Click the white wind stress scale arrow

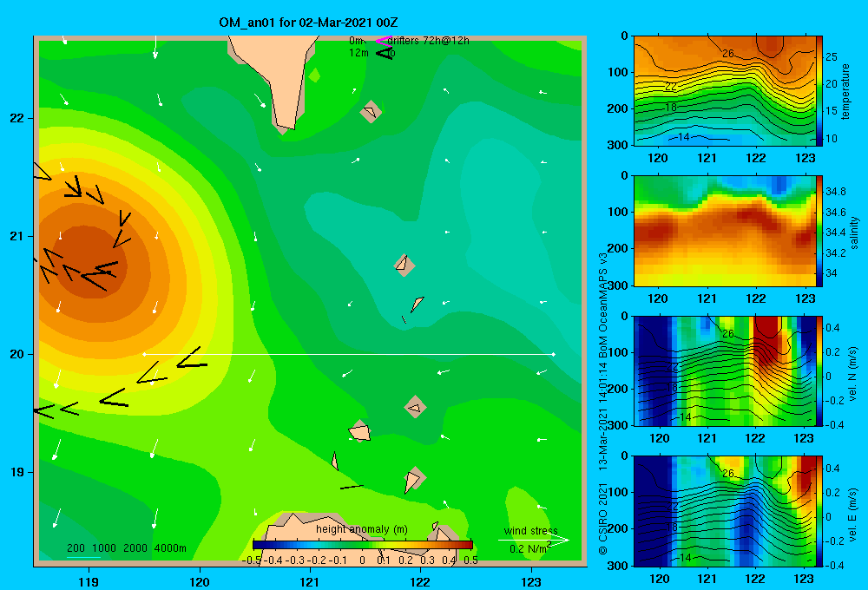pos(533,541)
